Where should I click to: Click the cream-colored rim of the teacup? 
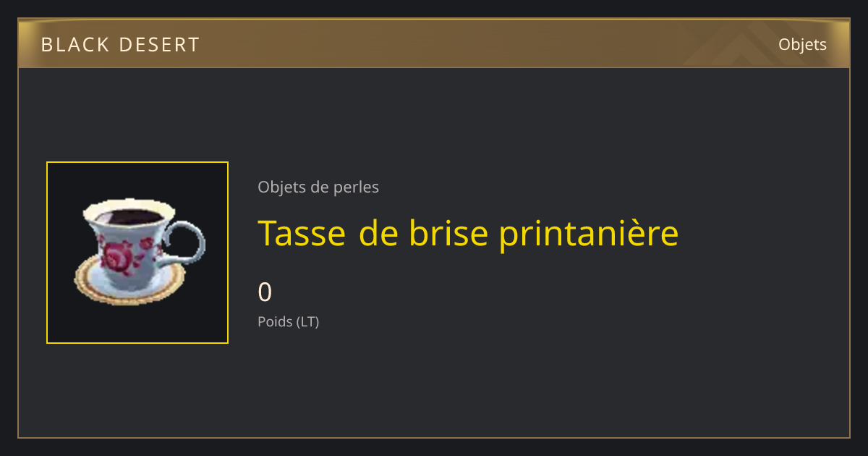click(x=129, y=210)
